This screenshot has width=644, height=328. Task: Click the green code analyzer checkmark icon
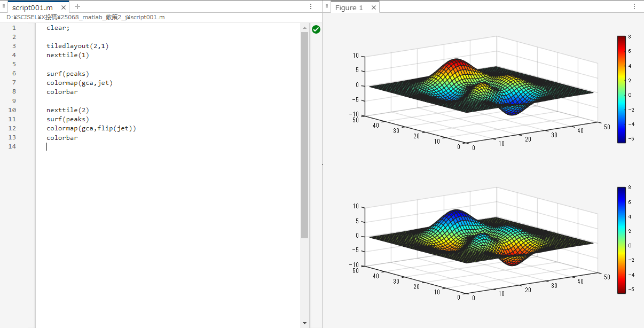pos(316,29)
